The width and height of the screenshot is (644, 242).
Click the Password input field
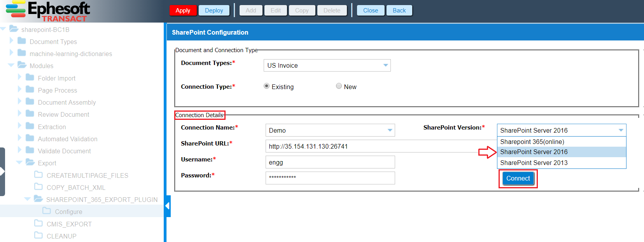point(330,178)
